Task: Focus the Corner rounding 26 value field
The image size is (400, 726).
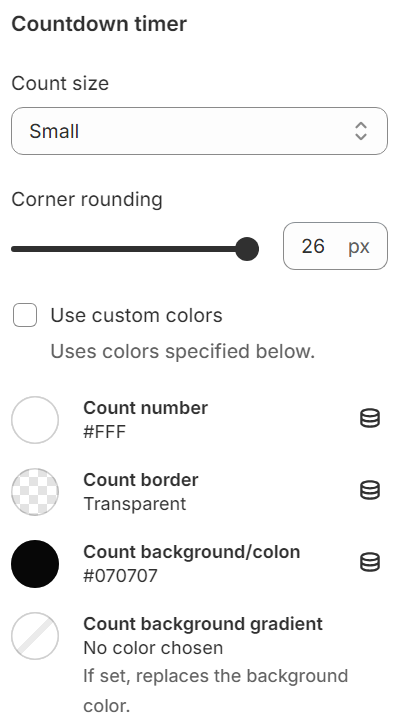Action: point(336,246)
